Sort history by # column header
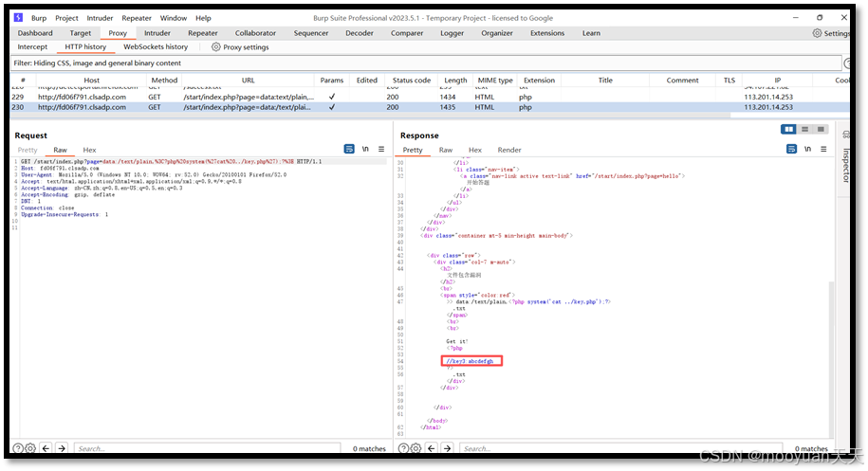 [23, 81]
